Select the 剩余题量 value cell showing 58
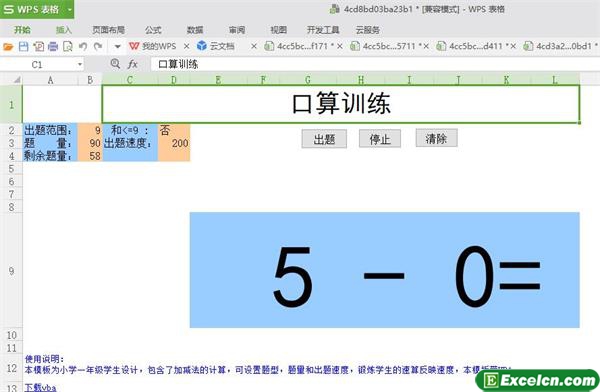The height and width of the screenshot is (392, 600). click(x=90, y=156)
